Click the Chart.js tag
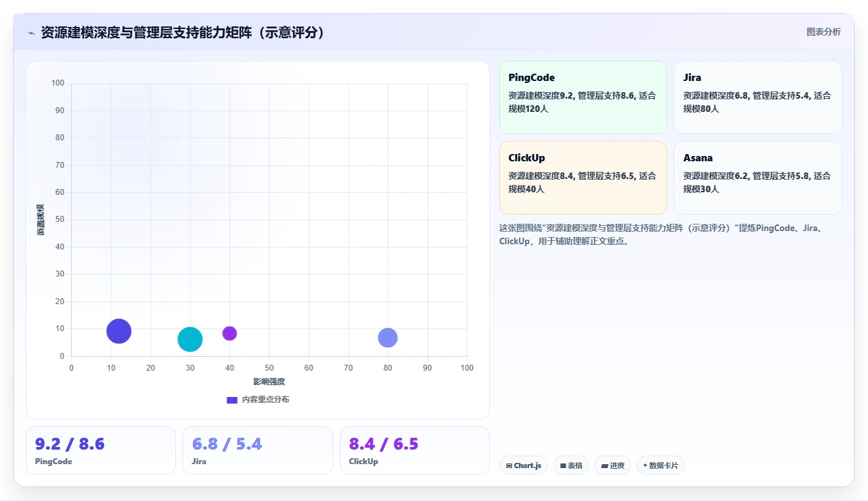 point(524,465)
